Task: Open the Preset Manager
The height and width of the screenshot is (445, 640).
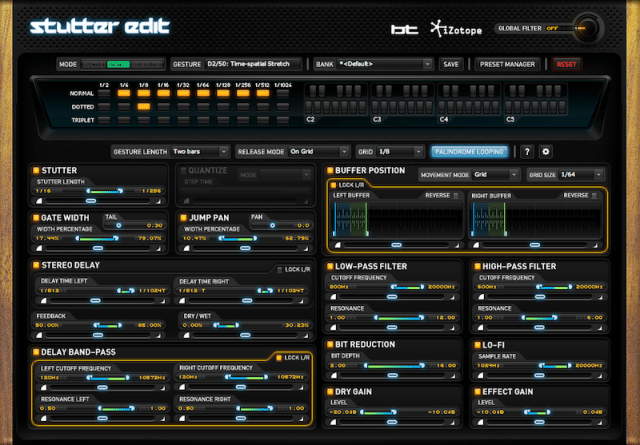Action: tap(507, 64)
